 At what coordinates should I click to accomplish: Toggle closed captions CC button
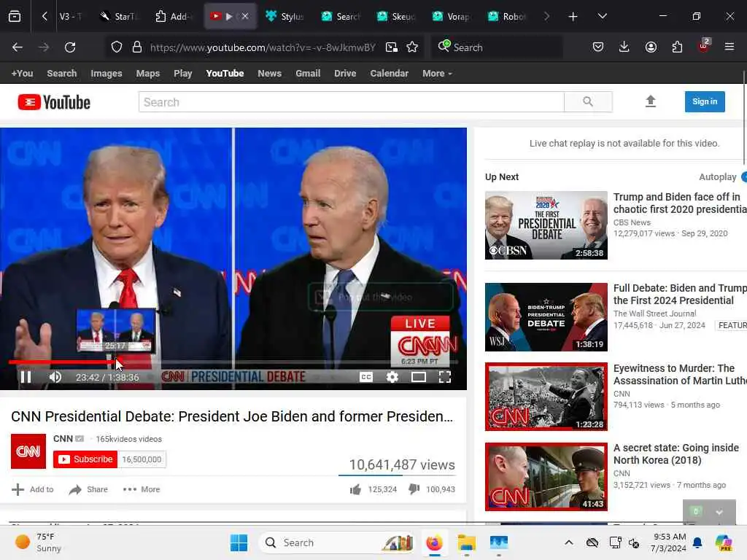pos(366,377)
